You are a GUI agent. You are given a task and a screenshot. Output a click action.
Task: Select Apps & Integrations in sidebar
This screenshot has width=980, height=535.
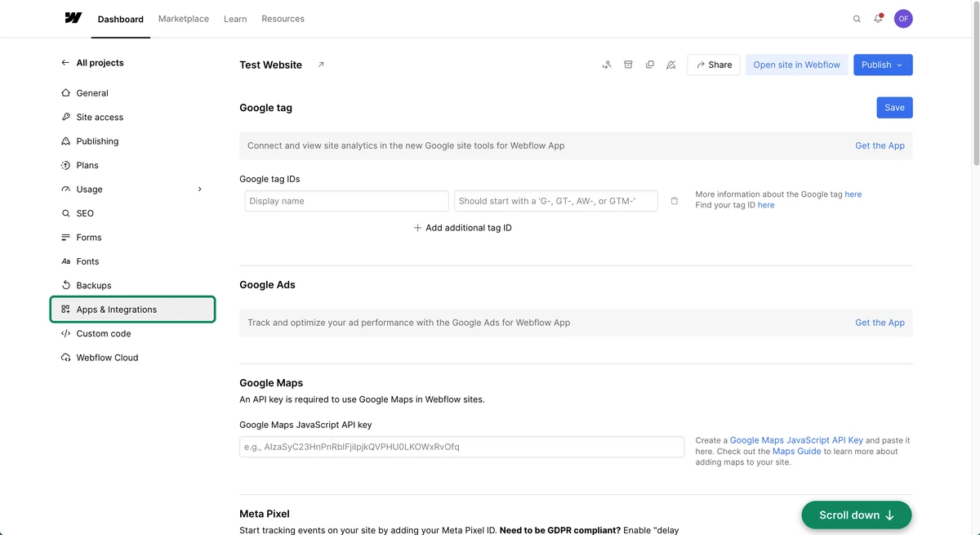pyautogui.click(x=132, y=310)
